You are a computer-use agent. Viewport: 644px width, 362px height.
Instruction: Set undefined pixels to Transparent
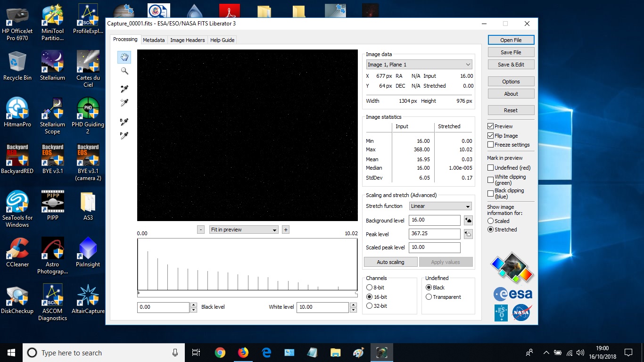429,297
